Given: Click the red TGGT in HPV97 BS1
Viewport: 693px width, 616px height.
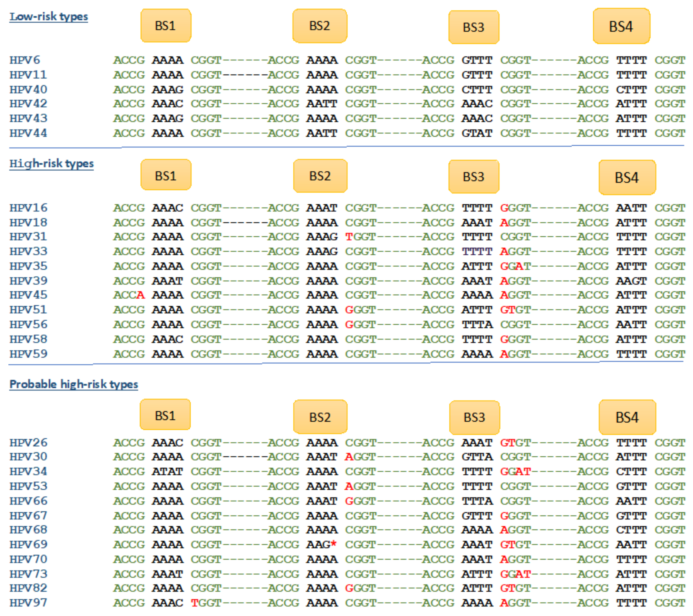Looking at the screenshot, I should coord(195,603).
